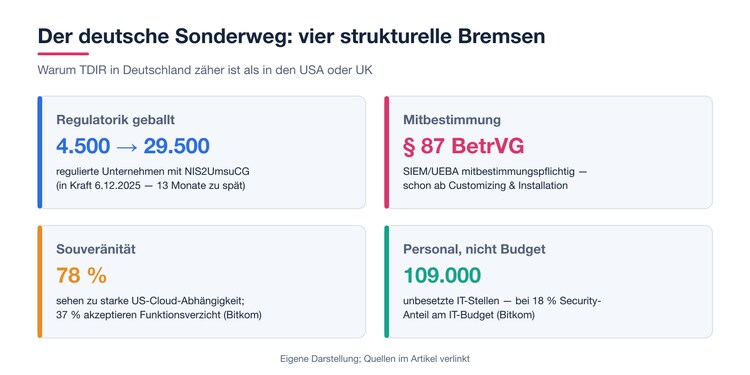Click the arrow between 4.500 and 29.500
The width and height of the screenshot is (750, 375).
[127, 147]
